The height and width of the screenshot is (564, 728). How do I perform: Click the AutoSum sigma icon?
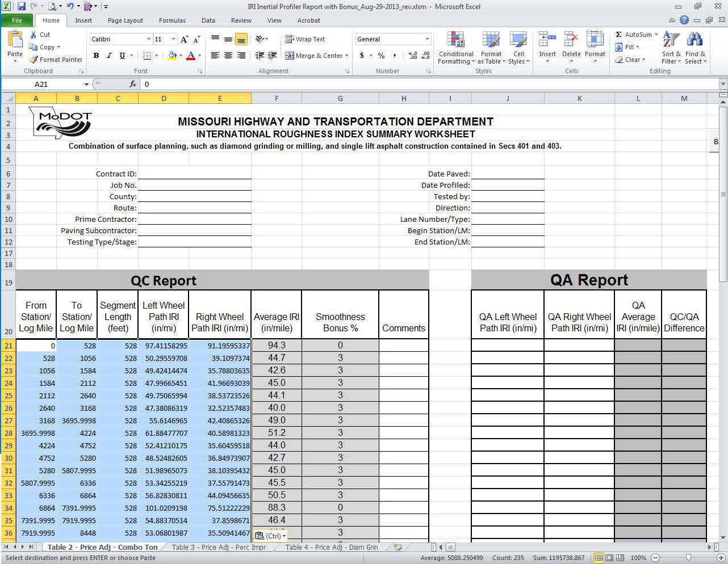tap(619, 35)
